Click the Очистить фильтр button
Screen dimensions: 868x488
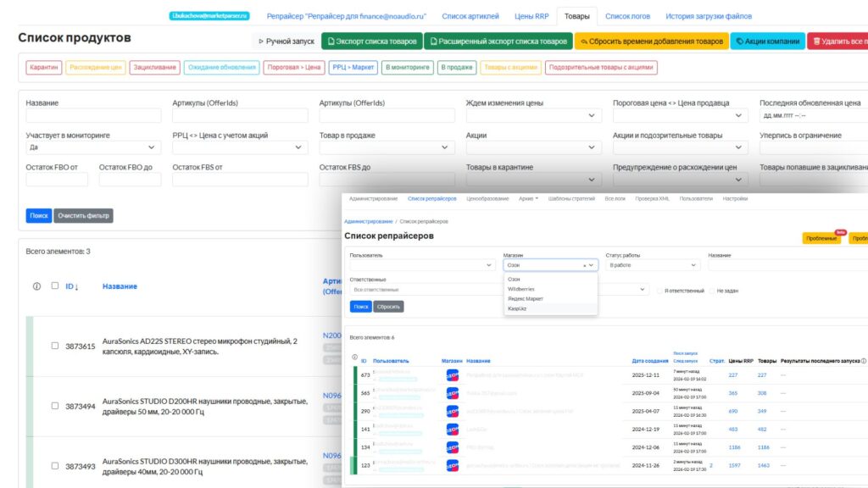point(83,215)
